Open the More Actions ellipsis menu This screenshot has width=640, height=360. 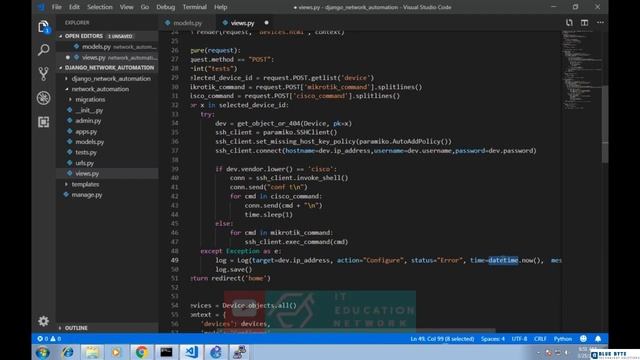pyautogui.click(x=600, y=23)
